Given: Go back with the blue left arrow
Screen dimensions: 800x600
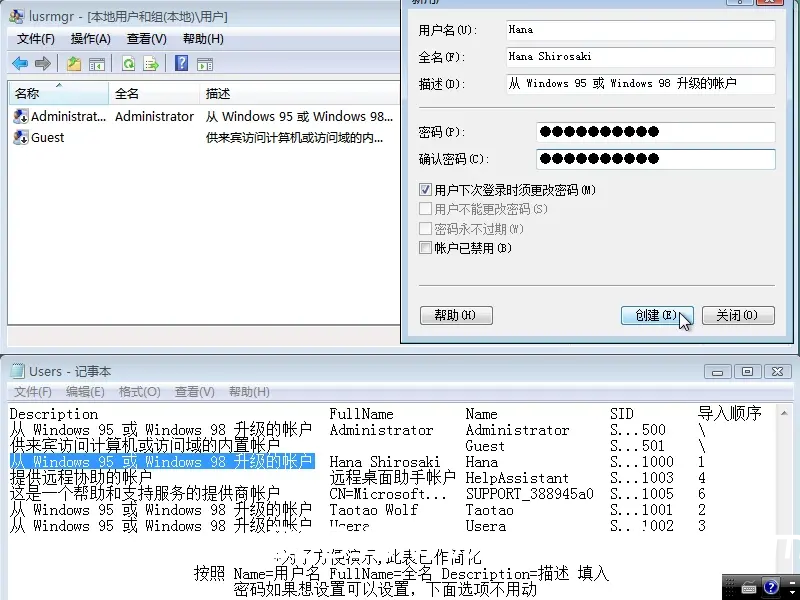Looking at the screenshot, I should click(20, 64).
